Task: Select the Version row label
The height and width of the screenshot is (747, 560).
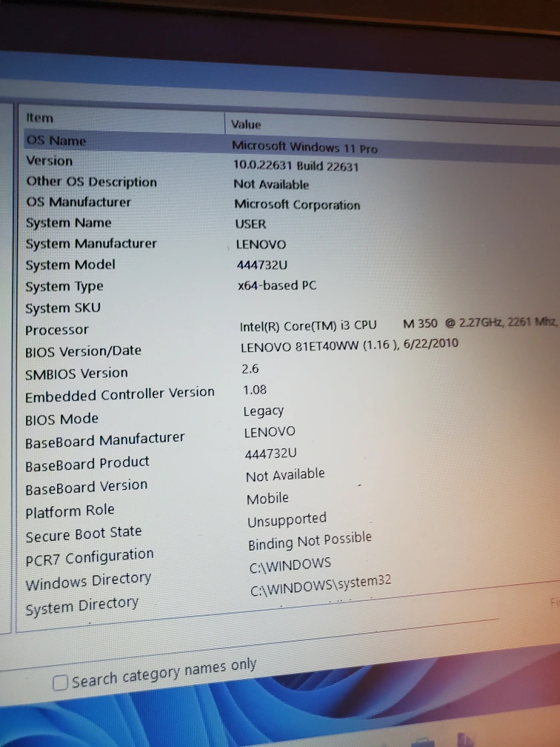Action: click(x=50, y=161)
